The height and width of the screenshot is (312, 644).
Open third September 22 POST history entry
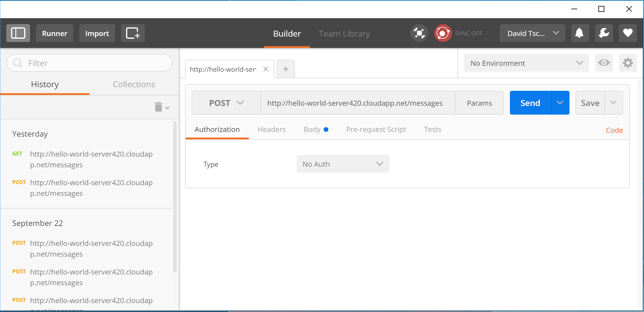pyautogui.click(x=86, y=304)
